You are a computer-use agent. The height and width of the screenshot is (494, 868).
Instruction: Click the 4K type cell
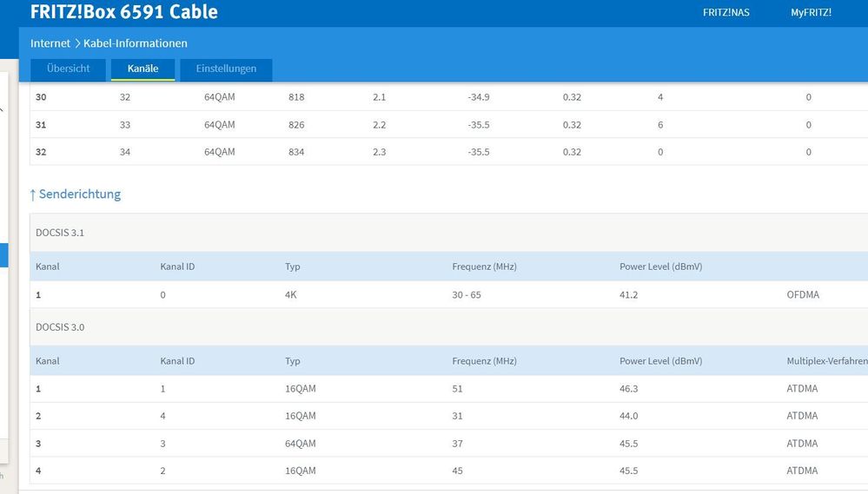tap(291, 294)
